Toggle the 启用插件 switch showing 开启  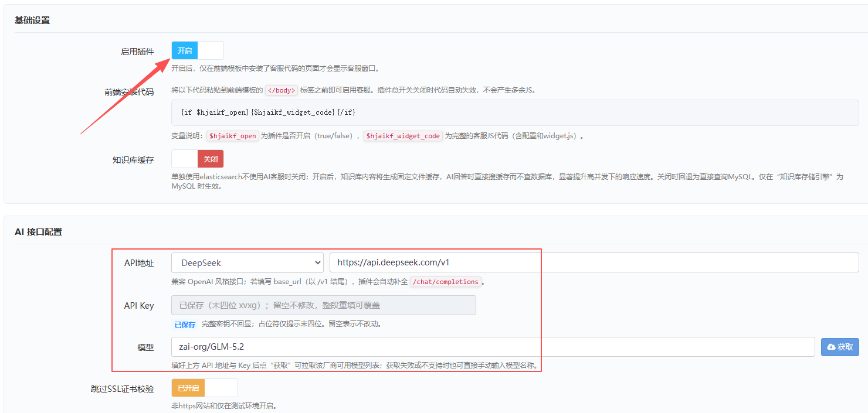[198, 50]
